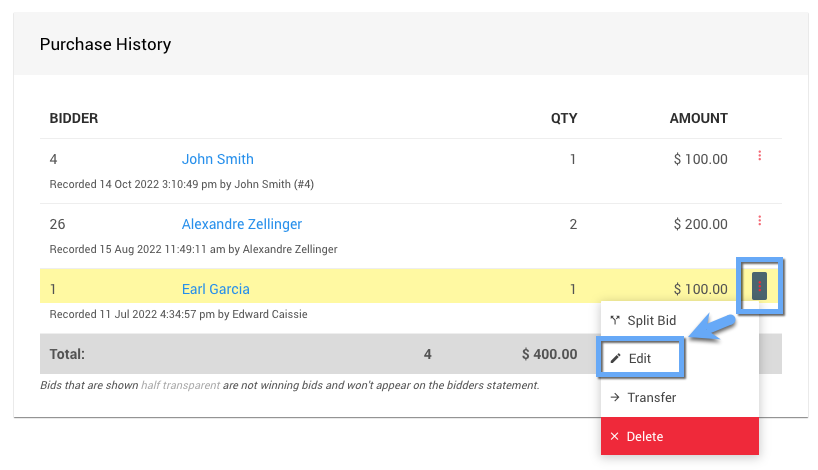Open the Earl Garcia bidder link

click(215, 289)
